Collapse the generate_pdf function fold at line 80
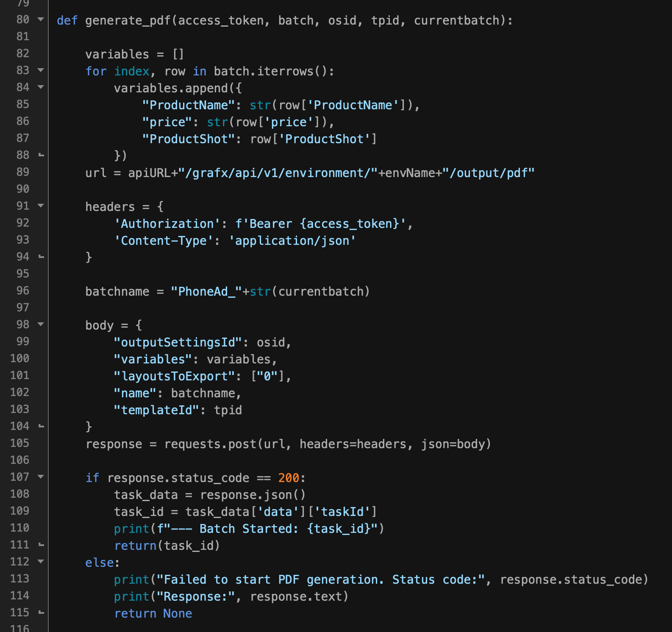The height and width of the screenshot is (632, 672). click(x=41, y=19)
